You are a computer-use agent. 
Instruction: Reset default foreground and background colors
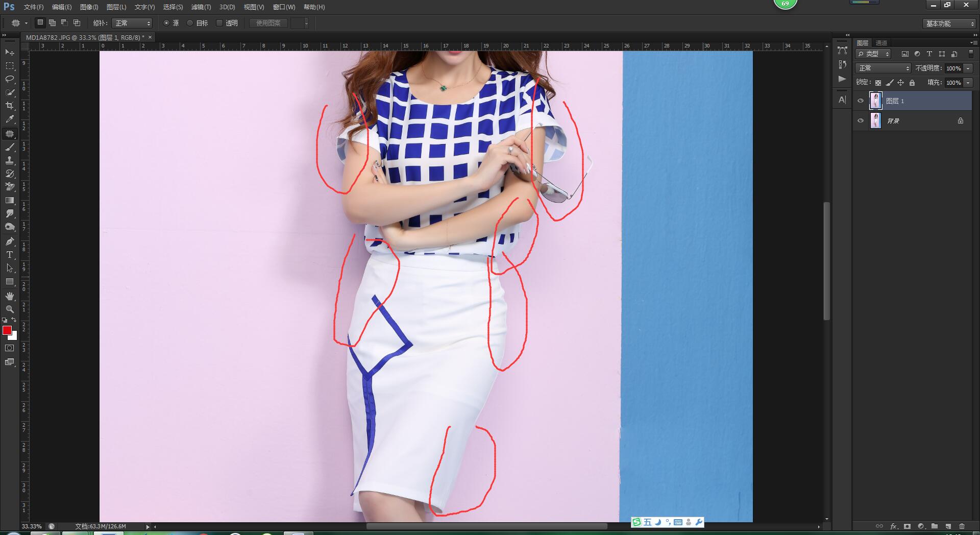tap(5, 320)
